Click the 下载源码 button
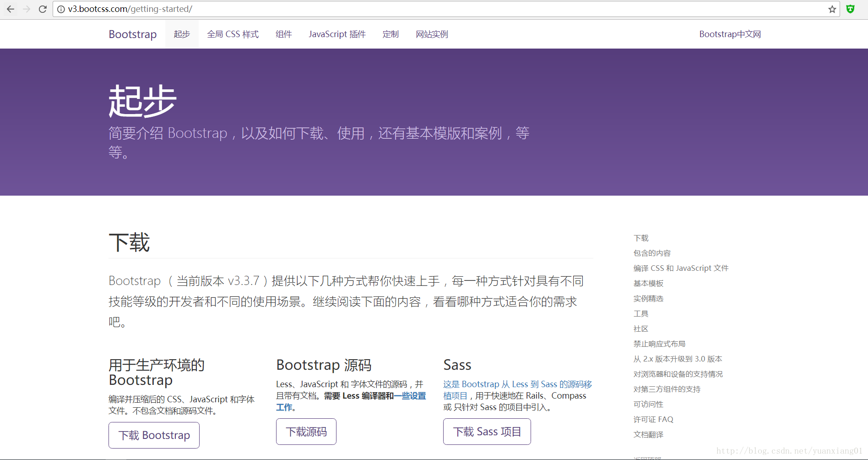The image size is (868, 460). (x=306, y=432)
